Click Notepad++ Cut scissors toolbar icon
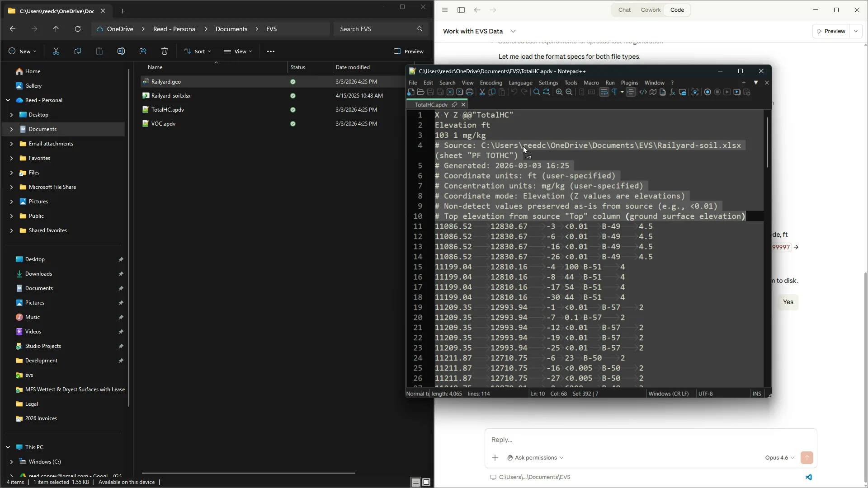Screen dimensions: 868x488 pos(482,92)
